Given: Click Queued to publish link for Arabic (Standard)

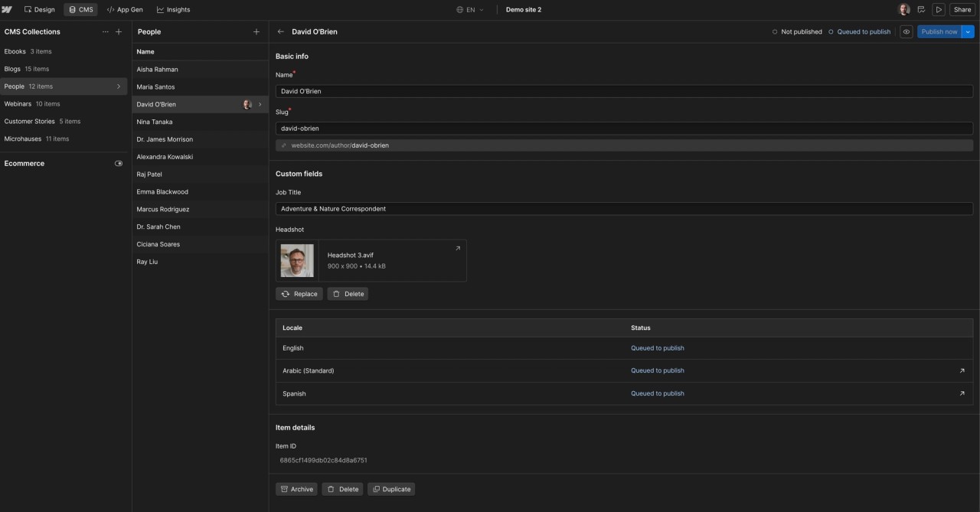Looking at the screenshot, I should (658, 370).
